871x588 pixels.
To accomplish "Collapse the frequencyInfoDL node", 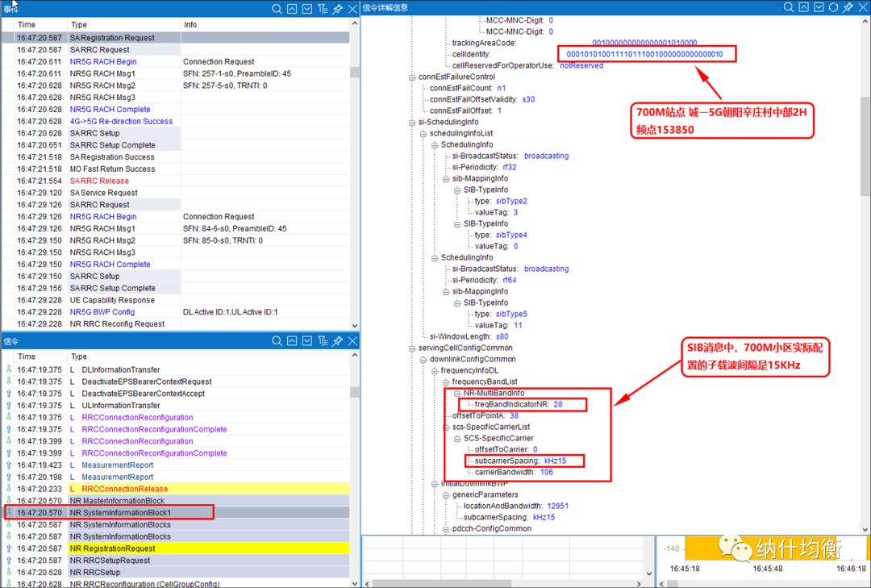I will tap(435, 371).
